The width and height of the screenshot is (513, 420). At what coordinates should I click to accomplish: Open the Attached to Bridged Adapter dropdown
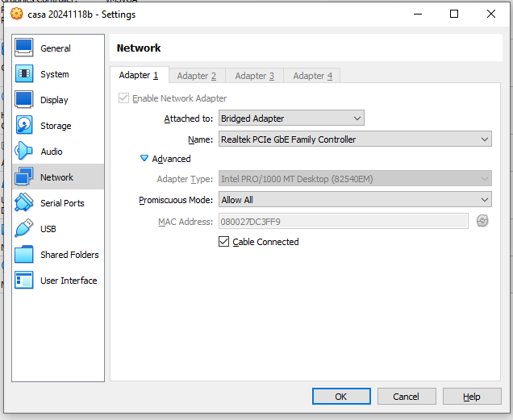point(291,118)
